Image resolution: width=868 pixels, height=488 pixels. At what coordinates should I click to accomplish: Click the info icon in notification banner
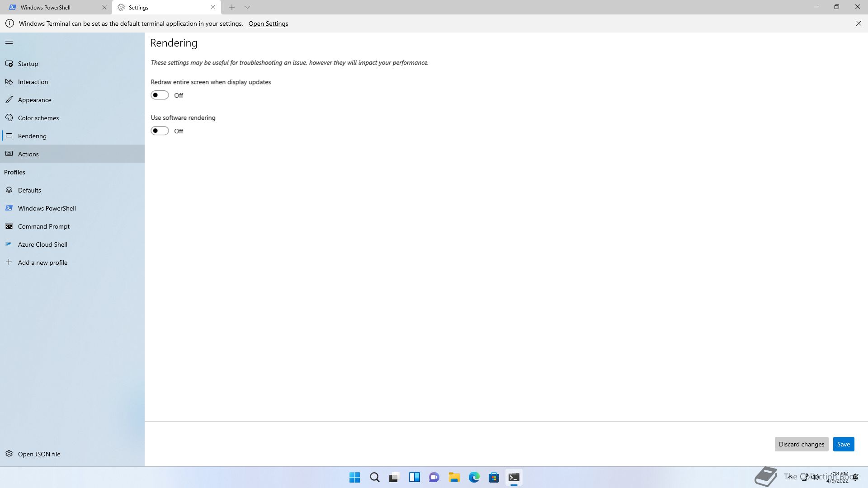(x=9, y=23)
